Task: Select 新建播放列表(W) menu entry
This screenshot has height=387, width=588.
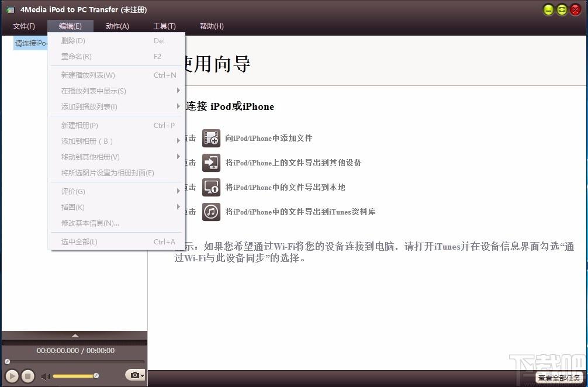Action: pos(117,75)
